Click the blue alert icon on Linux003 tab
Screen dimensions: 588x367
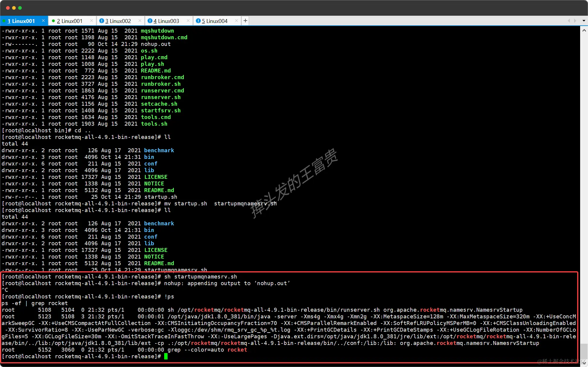click(x=150, y=21)
